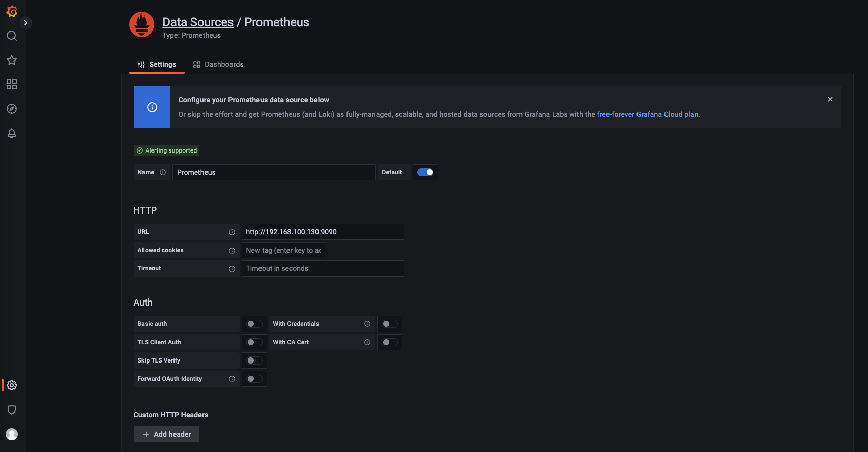Open the Starred dashboards star icon

coord(12,60)
